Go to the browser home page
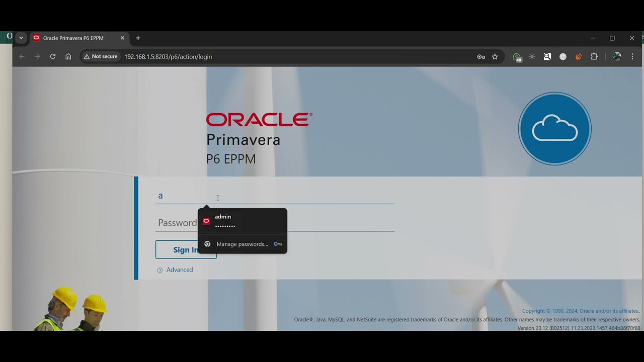This screenshot has height=362, width=644. (x=68, y=57)
